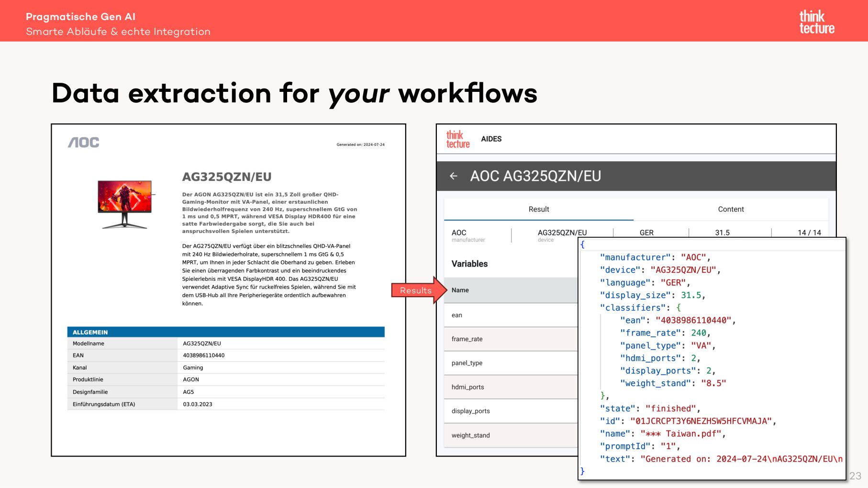Click the Variables heading
Screen dimensions: 868x488
pos(469,264)
